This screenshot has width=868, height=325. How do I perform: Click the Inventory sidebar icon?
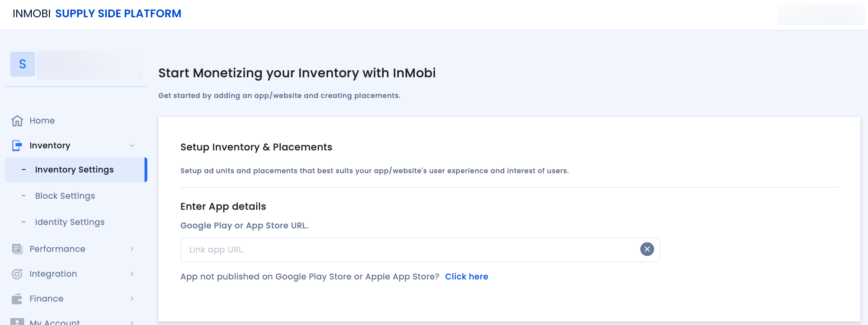[17, 146]
